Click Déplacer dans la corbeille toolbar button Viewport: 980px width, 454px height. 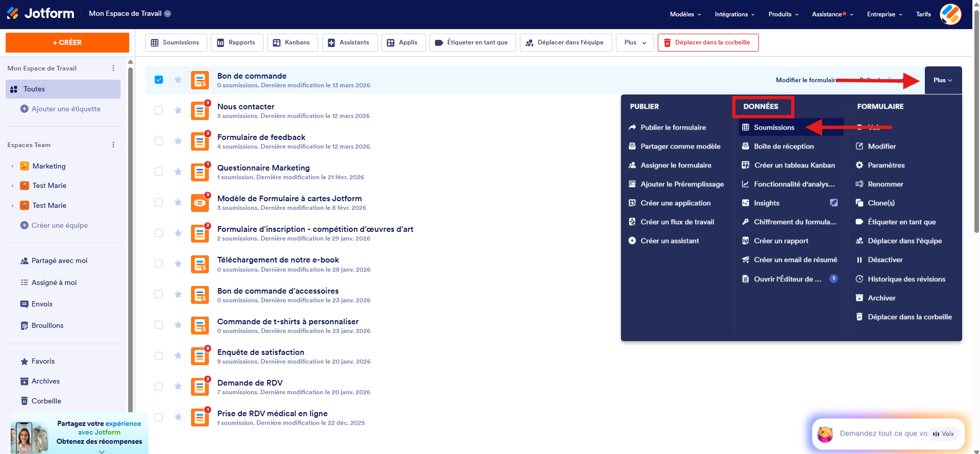pos(708,42)
